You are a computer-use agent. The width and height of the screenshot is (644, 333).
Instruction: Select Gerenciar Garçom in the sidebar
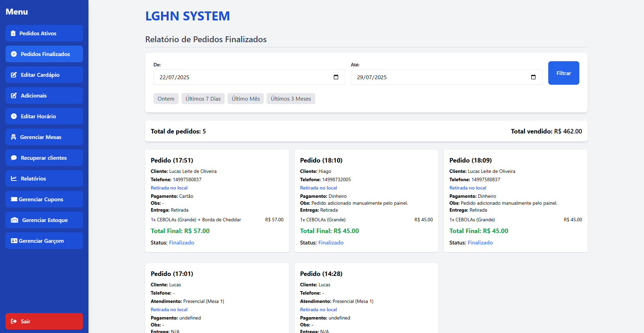click(44, 241)
